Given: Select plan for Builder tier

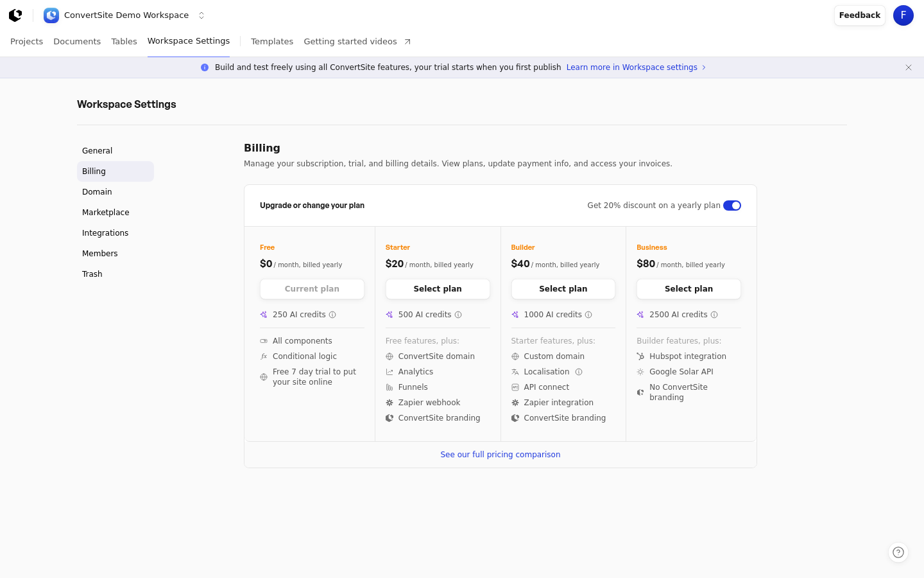Looking at the screenshot, I should (x=563, y=289).
